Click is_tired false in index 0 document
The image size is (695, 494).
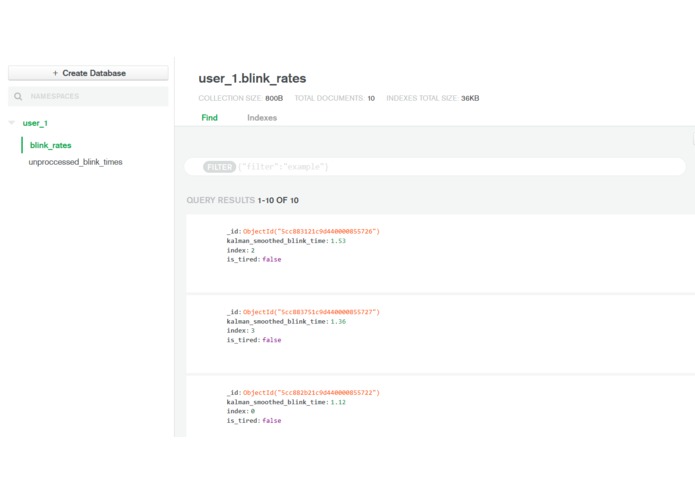(254, 420)
